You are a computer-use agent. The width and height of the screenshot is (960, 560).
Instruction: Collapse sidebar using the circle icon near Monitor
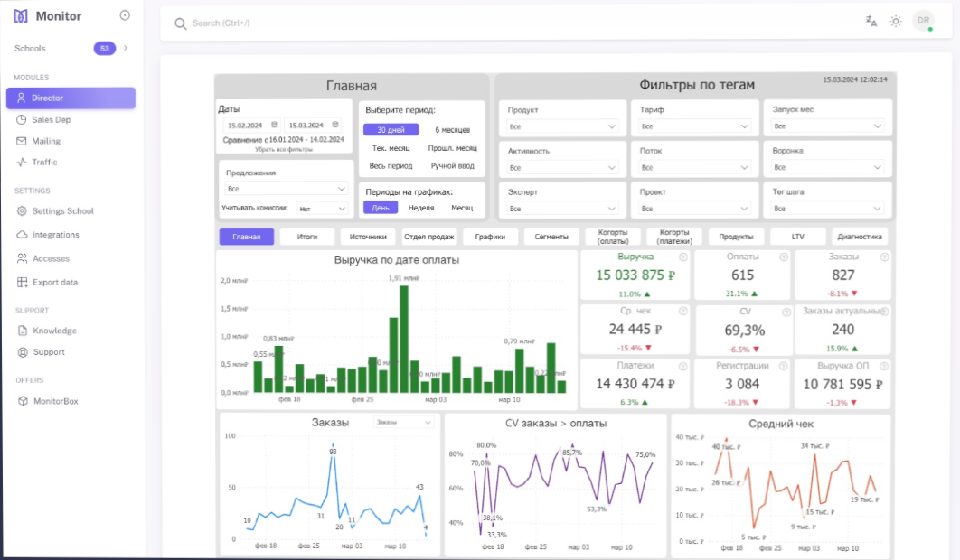(125, 15)
